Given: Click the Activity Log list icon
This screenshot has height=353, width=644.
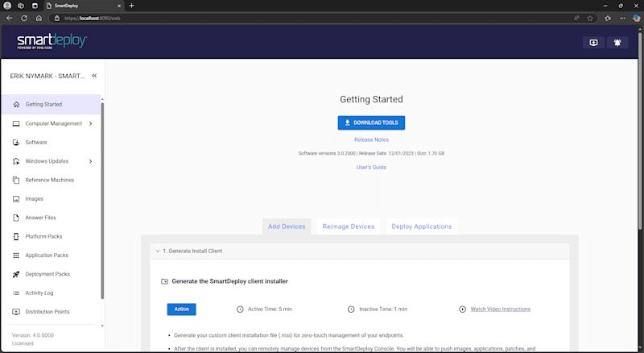Looking at the screenshot, I should [x=16, y=293].
